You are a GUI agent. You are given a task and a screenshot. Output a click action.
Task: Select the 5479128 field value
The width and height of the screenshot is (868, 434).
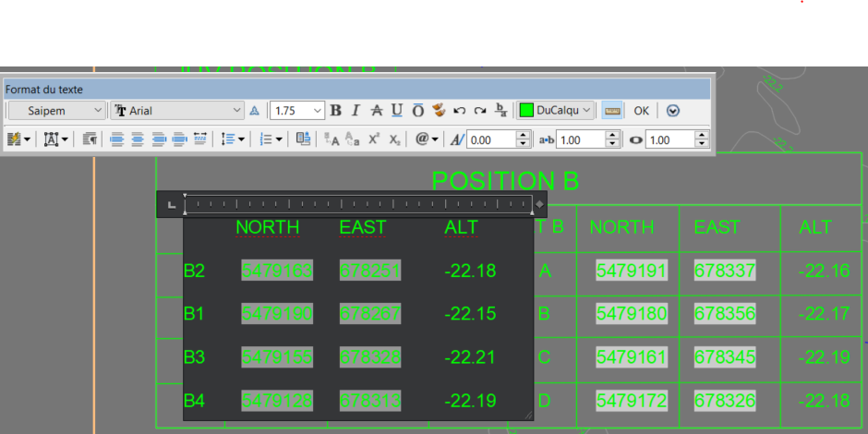[277, 400]
